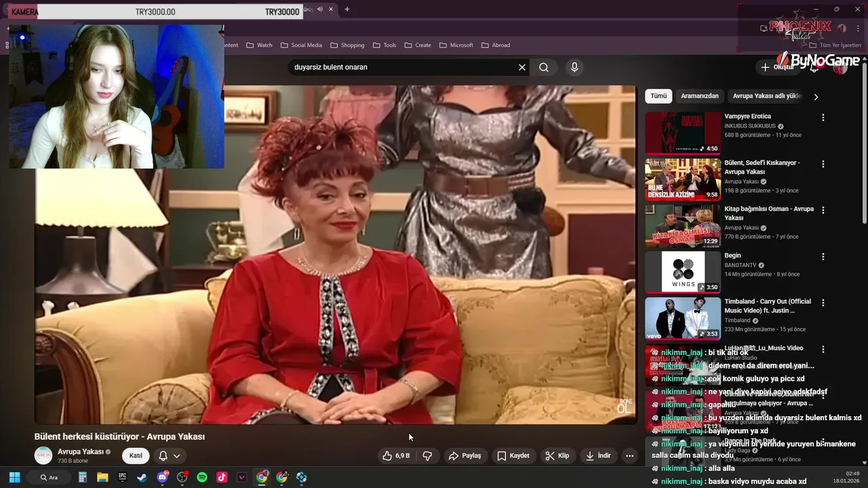Viewport: 868px width, 488px height.
Task: Open the notification bell dropdown
Action: [170, 455]
